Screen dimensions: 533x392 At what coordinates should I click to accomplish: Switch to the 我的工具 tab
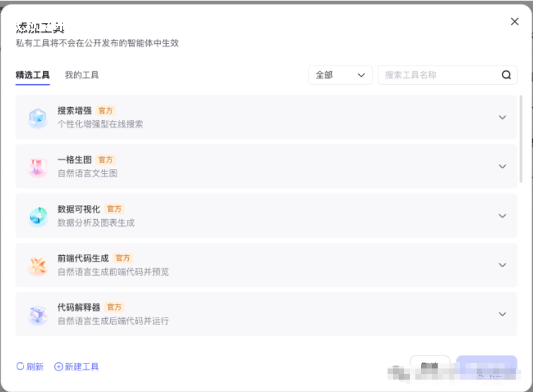82,75
